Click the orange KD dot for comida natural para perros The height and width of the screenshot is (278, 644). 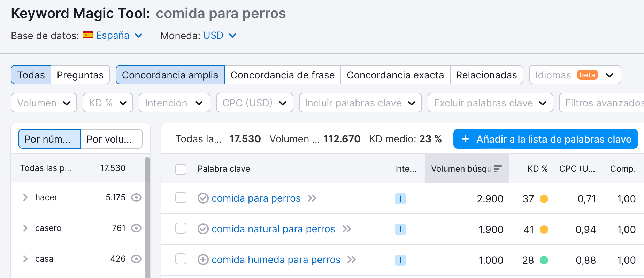coord(544,230)
